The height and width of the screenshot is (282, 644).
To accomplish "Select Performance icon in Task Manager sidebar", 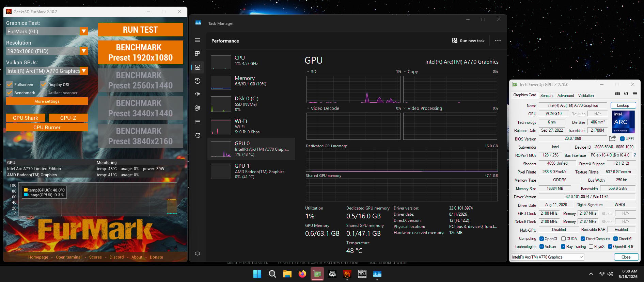I will 198,67.
